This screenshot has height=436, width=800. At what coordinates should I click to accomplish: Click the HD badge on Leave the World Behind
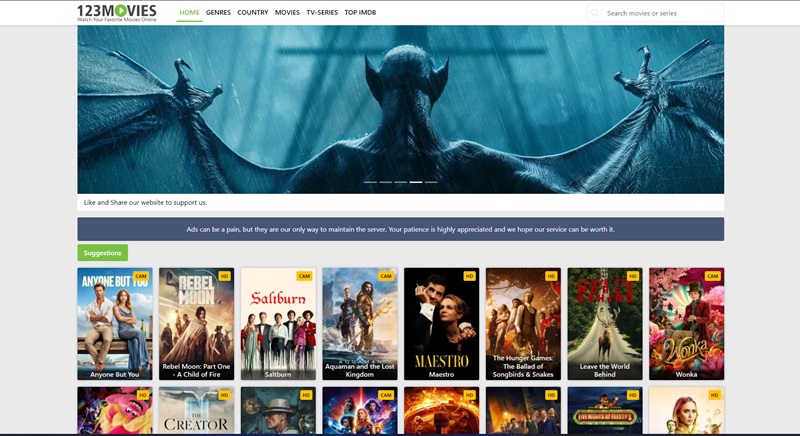(633, 276)
